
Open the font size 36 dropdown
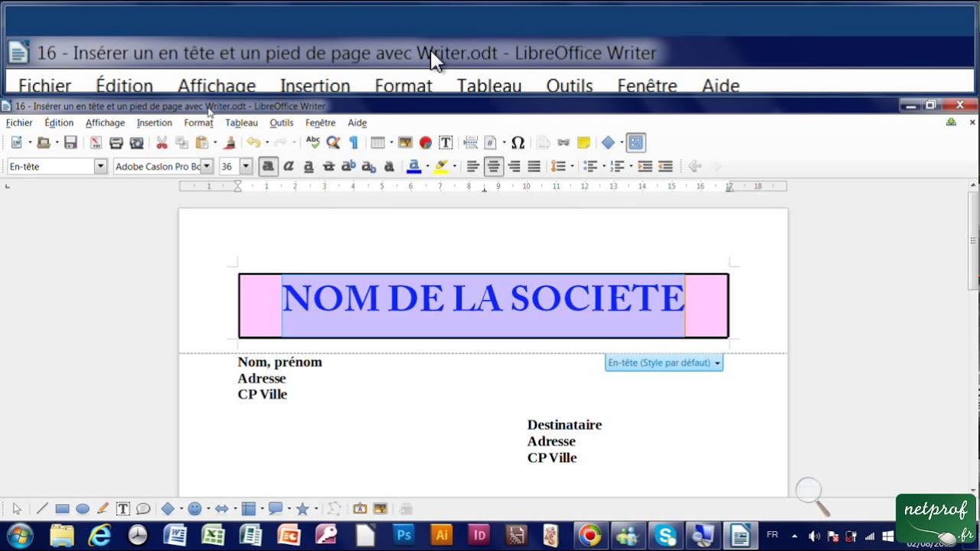[x=246, y=166]
